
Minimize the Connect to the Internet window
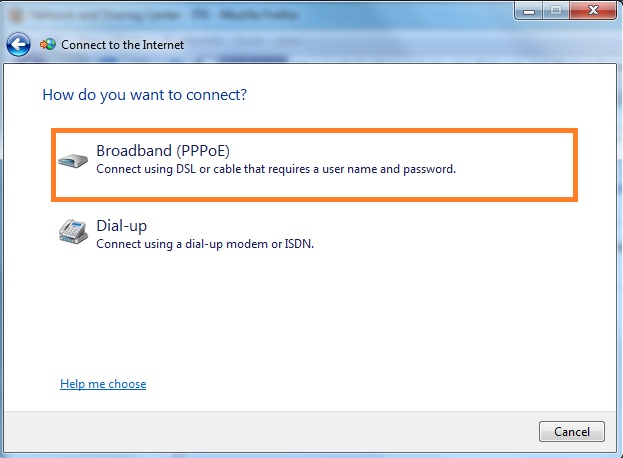click(528, 11)
